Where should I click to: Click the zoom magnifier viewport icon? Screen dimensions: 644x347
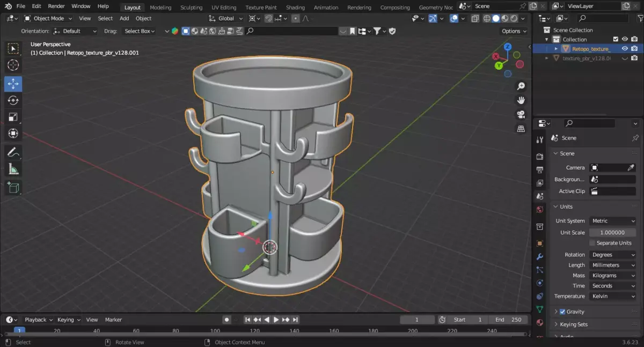point(520,86)
